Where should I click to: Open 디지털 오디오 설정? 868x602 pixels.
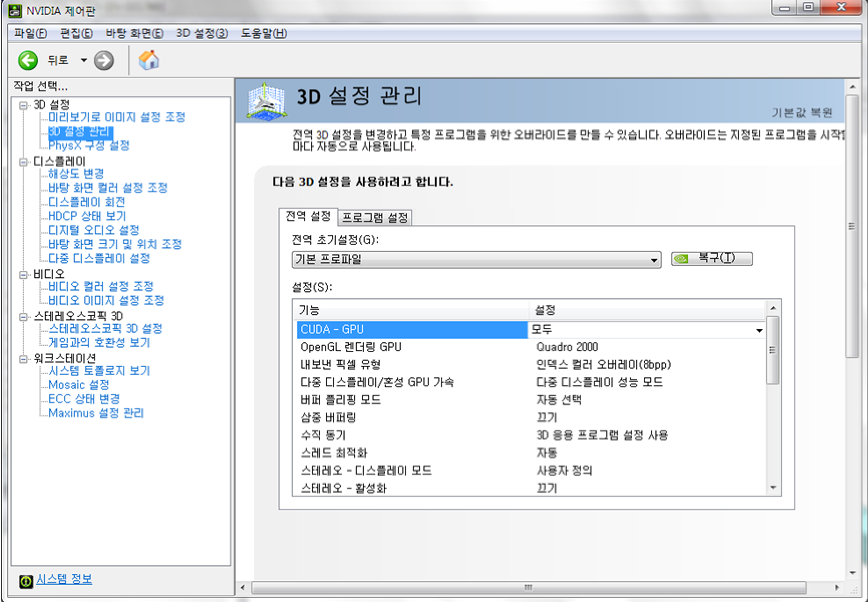94,230
